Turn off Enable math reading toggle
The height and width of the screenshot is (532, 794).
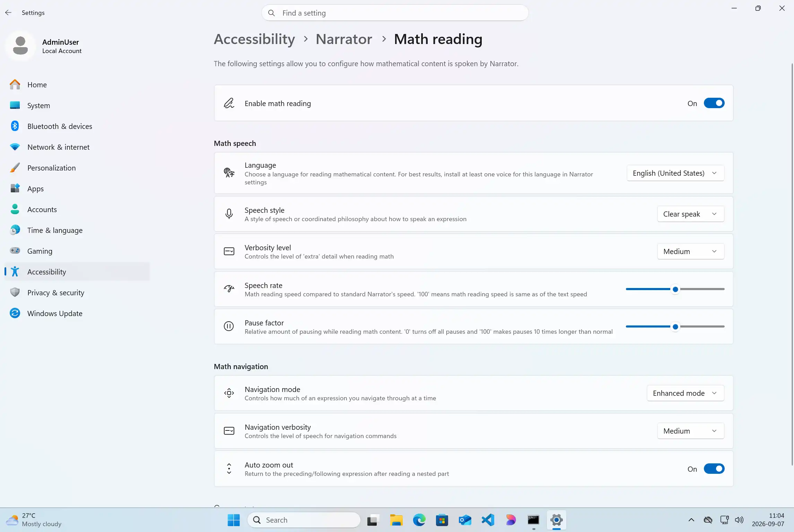(714, 103)
